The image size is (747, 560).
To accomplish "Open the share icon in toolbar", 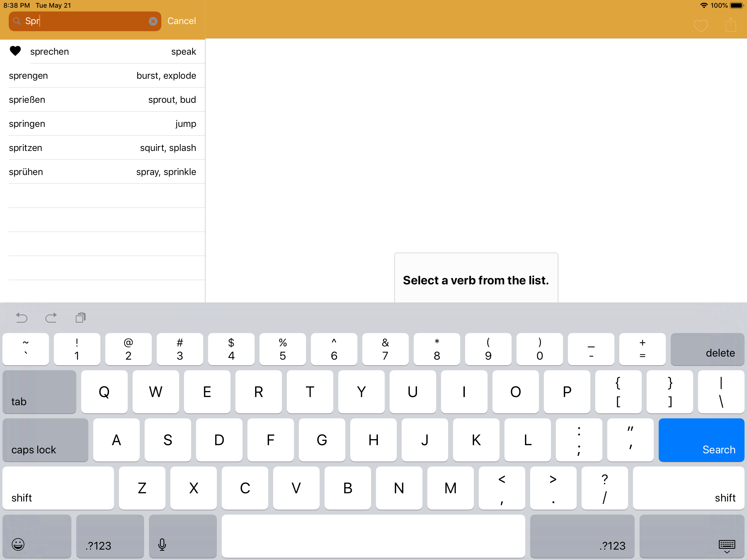I will click(x=730, y=25).
